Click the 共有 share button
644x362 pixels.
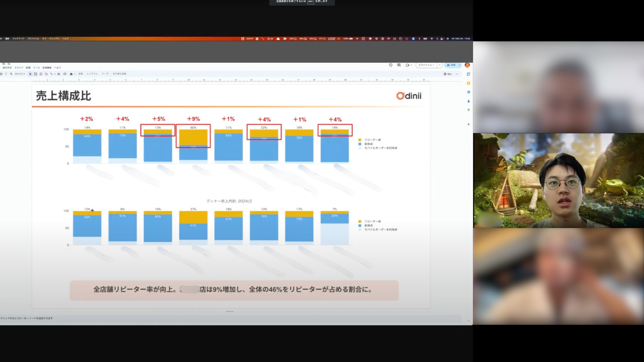(451, 65)
